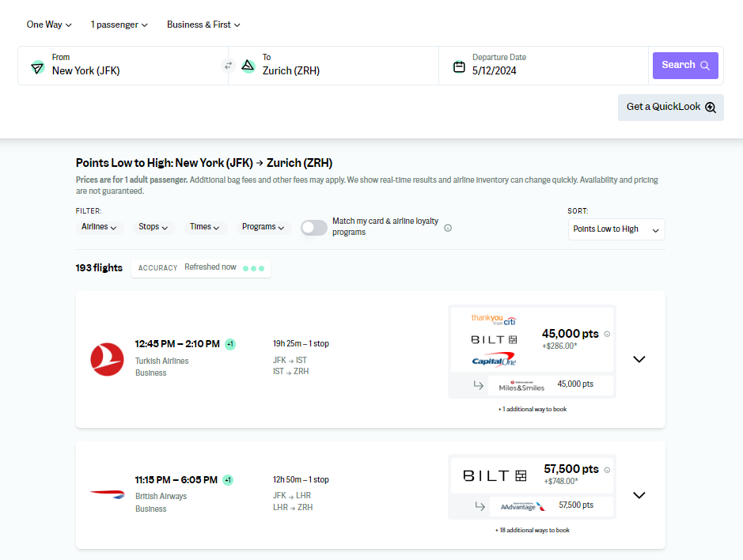This screenshot has width=743, height=560.
Task: Open the Points Low to High sort box
Action: pos(616,229)
